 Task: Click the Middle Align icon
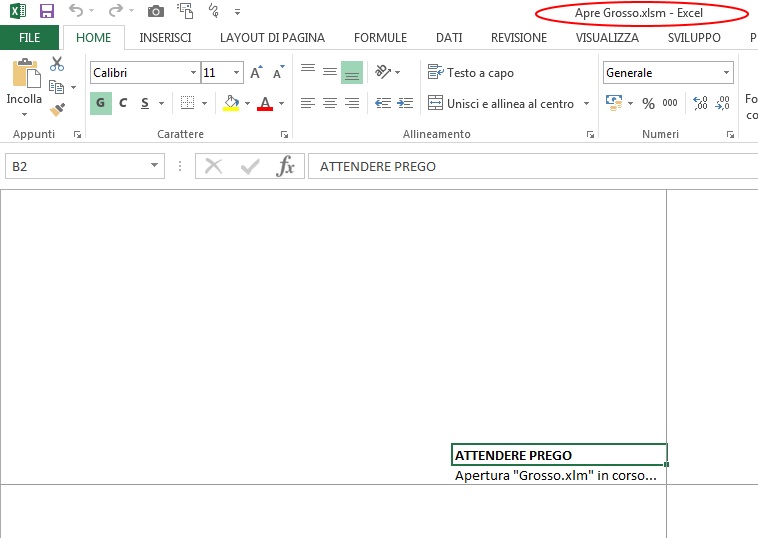click(330, 73)
